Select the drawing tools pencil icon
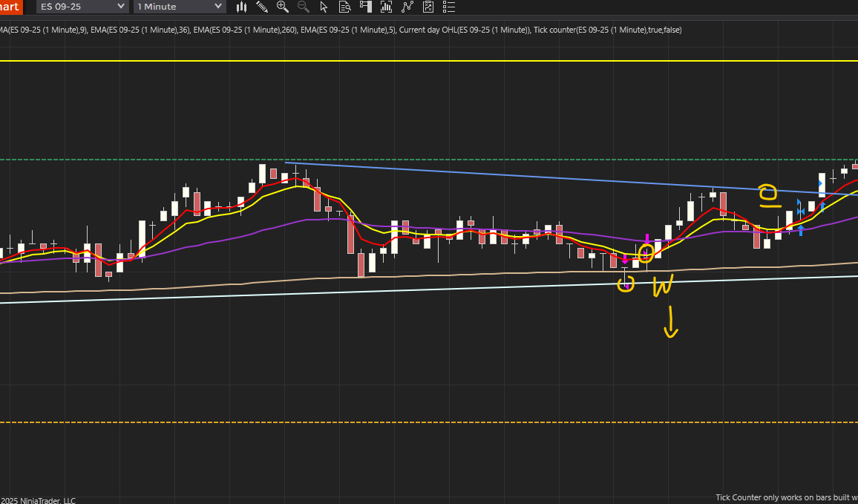This screenshot has height=504, width=858. tap(262, 7)
